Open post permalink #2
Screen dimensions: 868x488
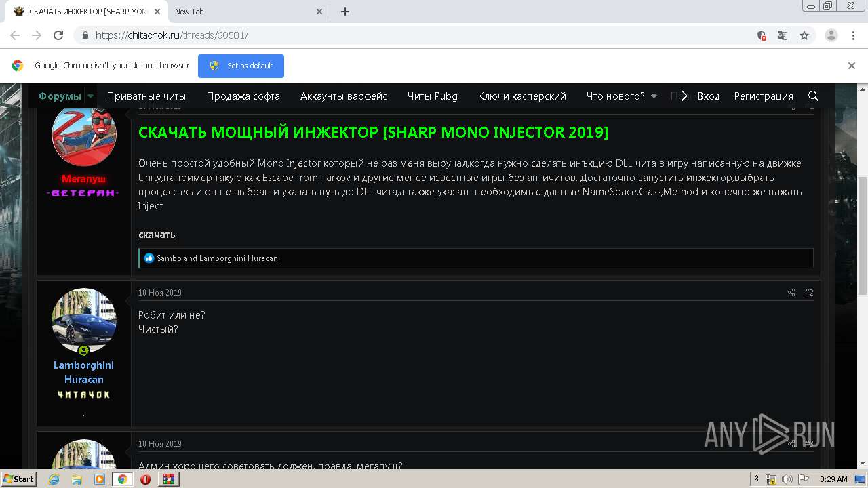click(809, 293)
